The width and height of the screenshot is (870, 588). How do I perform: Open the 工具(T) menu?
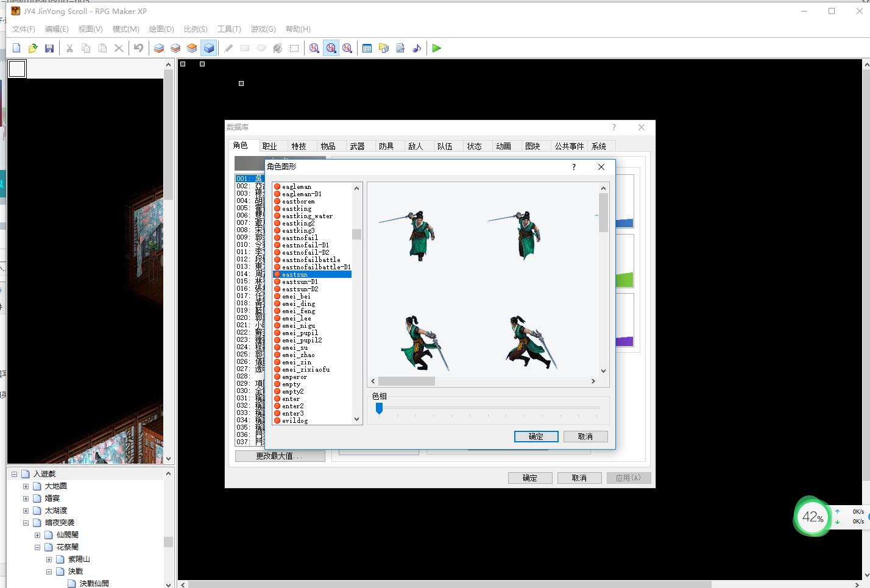229,29
